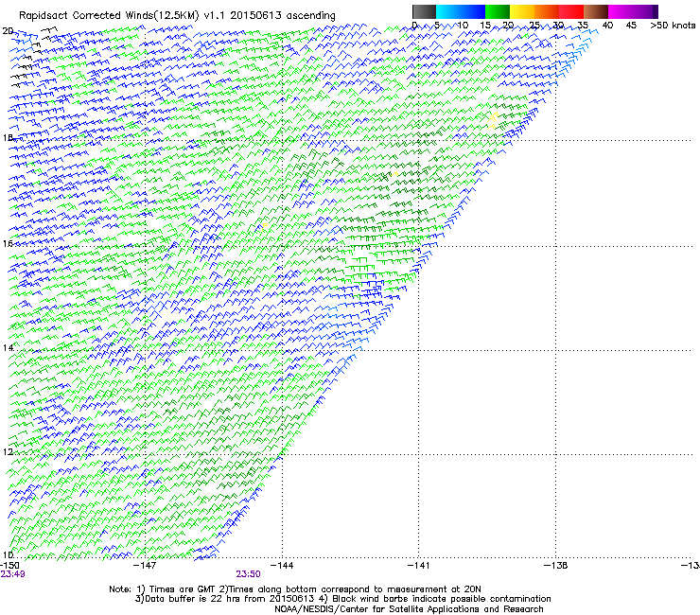Click the dark purple 45-50 knots swatch
Screen dimensions: 700x615
(645, 11)
